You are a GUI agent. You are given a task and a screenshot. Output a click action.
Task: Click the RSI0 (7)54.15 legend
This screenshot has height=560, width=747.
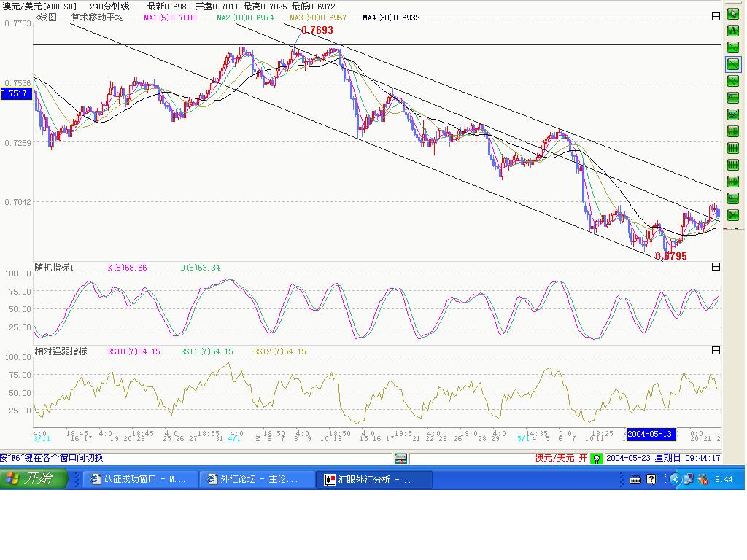(x=134, y=351)
